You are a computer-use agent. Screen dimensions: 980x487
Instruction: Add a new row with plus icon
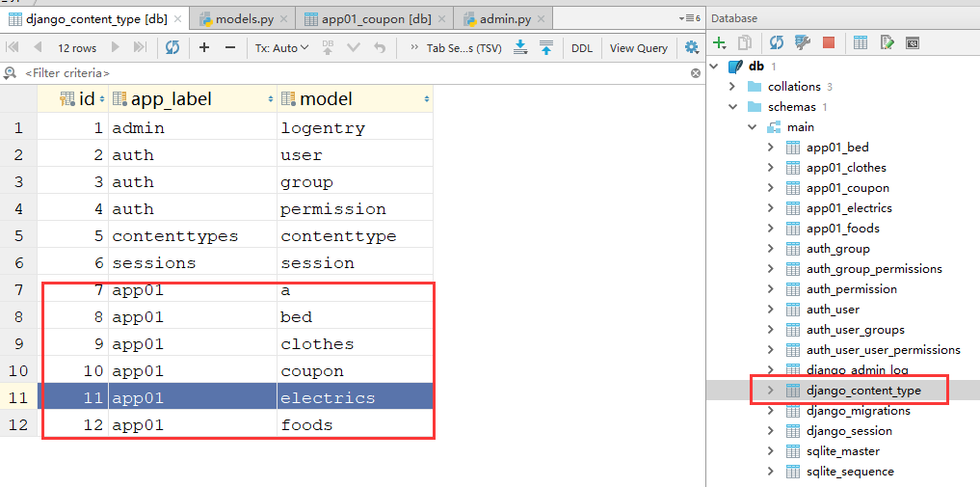[x=203, y=47]
